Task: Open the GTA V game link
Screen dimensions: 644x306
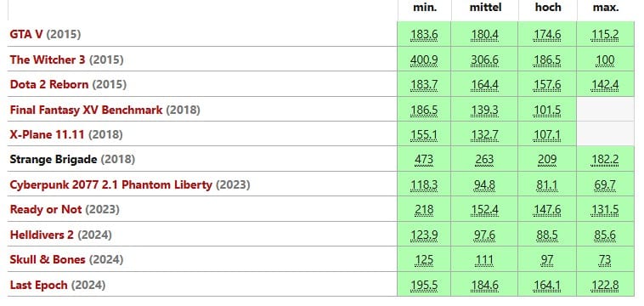Action: (26, 34)
